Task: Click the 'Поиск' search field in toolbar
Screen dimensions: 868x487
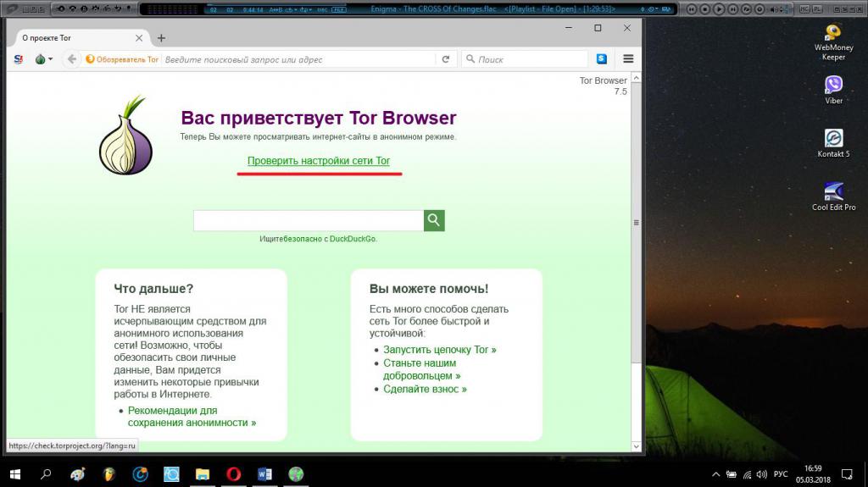Action: pos(524,59)
